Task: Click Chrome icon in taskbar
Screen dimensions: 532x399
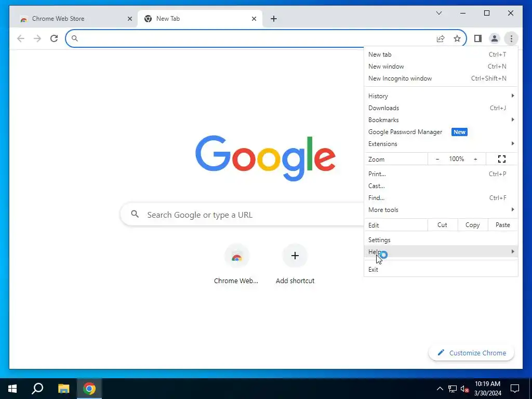Action: tap(89, 389)
